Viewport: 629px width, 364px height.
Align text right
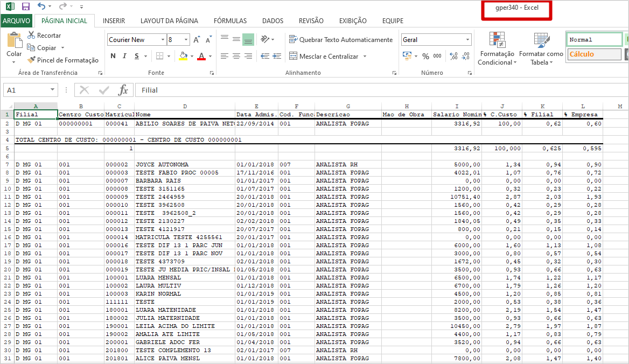click(248, 56)
